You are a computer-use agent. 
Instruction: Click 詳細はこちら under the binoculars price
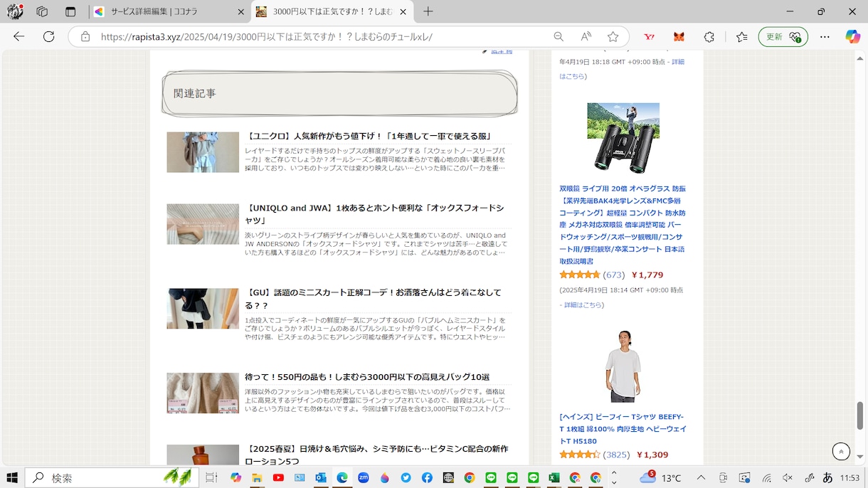click(x=583, y=305)
